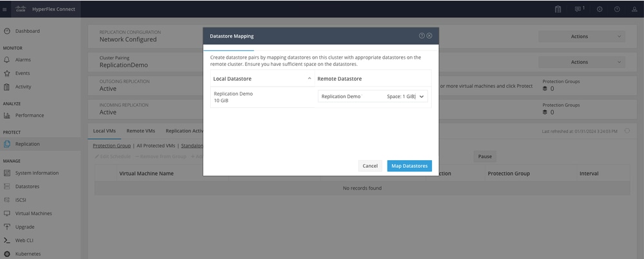The image size is (644, 259).
Task: Click the refresh circle beside Last refreshed
Action: pyautogui.click(x=627, y=131)
